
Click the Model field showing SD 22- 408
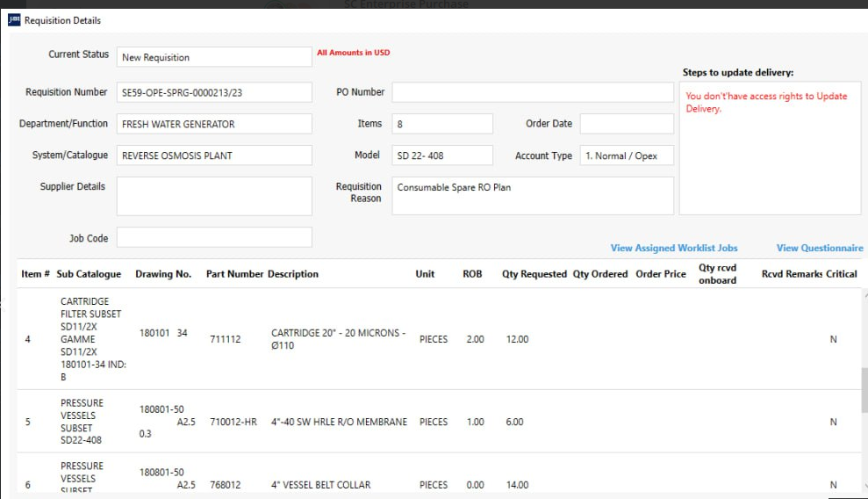442,155
